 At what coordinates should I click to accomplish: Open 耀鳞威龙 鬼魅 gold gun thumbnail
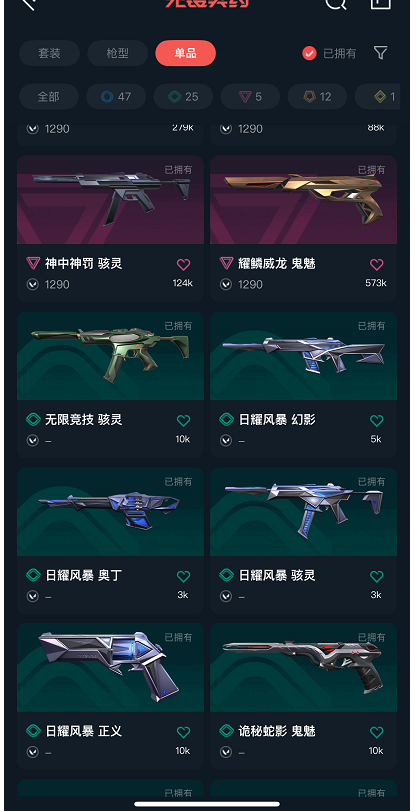point(303,200)
